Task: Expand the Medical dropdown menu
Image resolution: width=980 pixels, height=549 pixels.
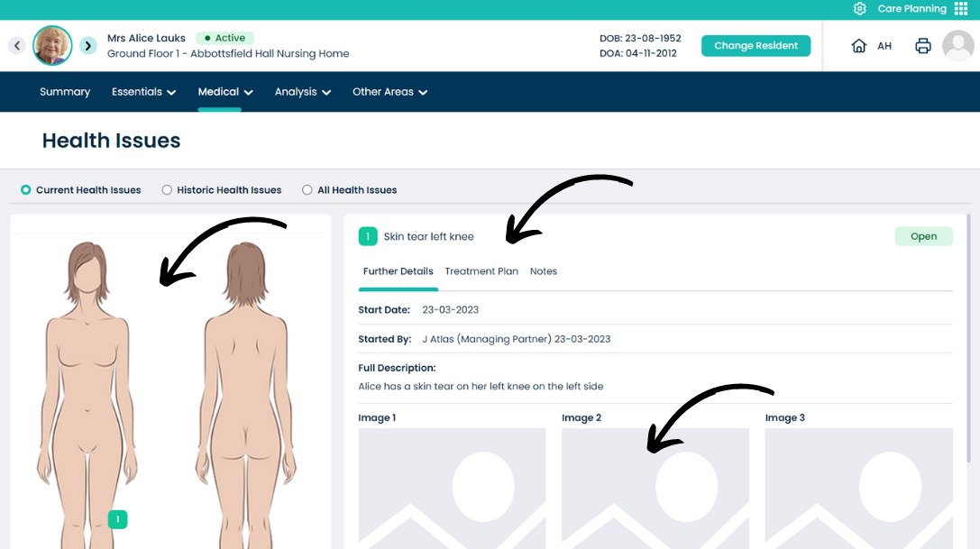Action: click(225, 92)
